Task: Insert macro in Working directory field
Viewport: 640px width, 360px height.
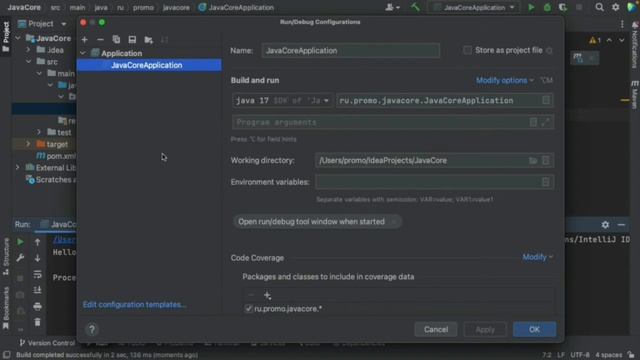Action: [x=546, y=160]
